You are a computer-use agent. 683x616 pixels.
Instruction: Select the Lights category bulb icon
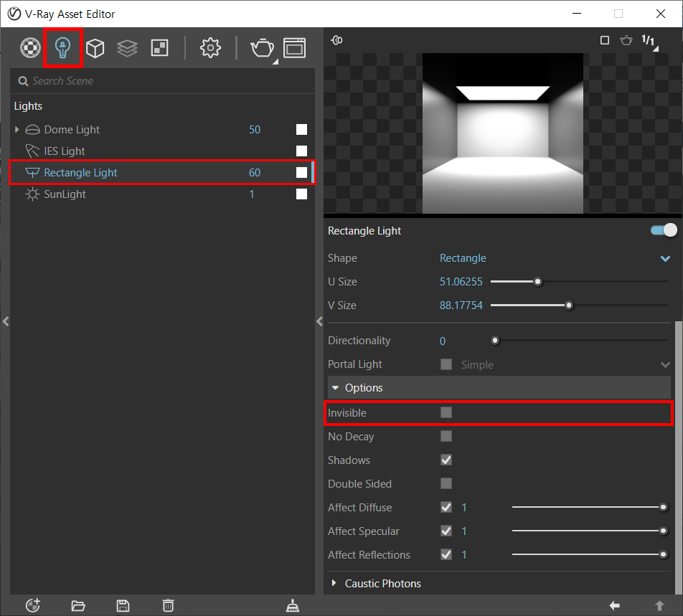62,47
